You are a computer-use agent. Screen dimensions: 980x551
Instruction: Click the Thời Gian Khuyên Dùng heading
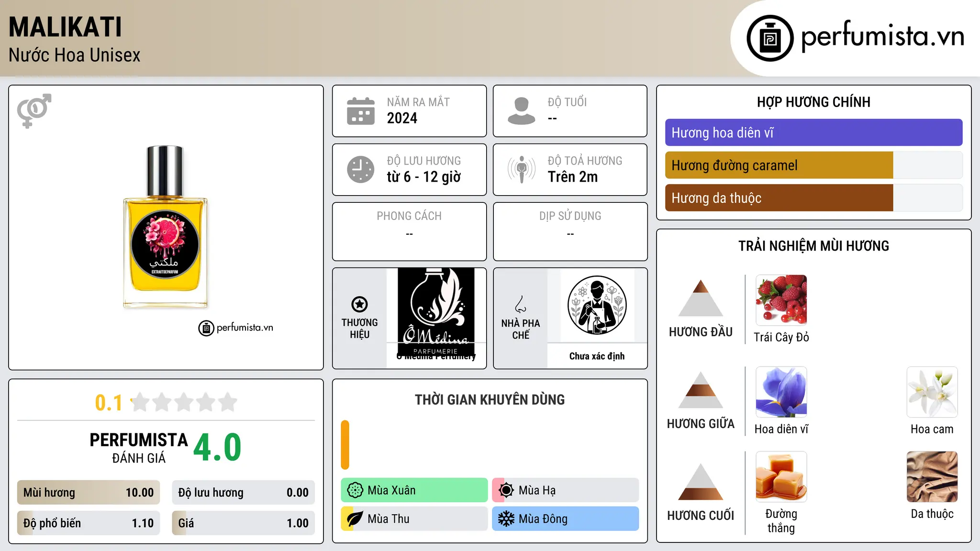[x=490, y=399]
